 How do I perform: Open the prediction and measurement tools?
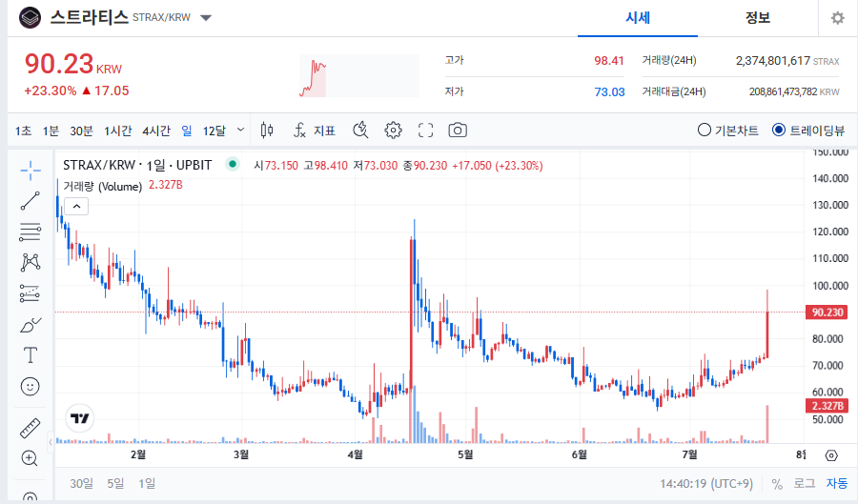coord(31,293)
